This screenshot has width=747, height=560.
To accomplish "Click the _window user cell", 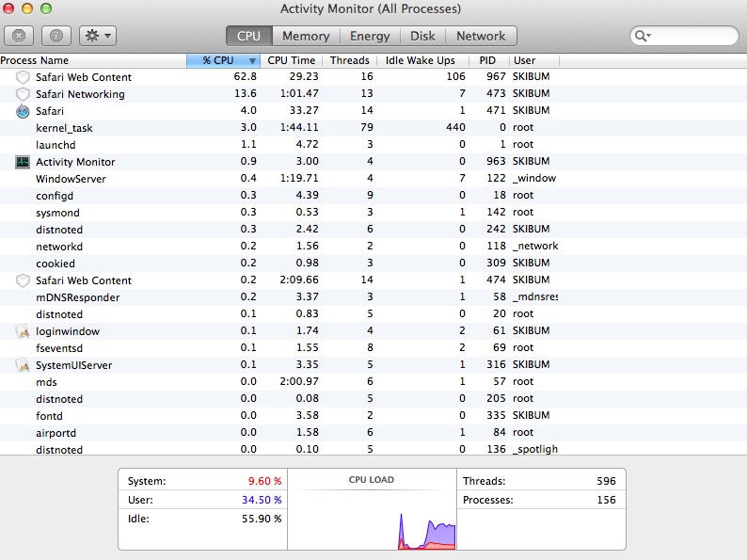I will 534,178.
